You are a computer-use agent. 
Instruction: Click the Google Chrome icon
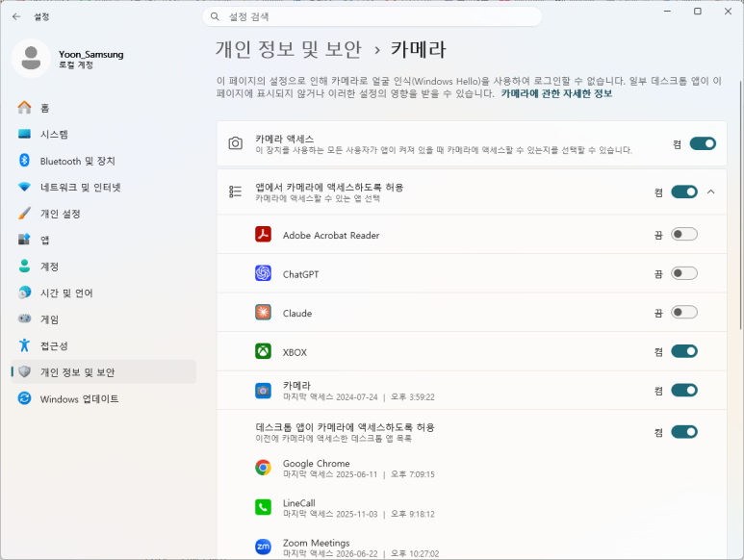pyautogui.click(x=263, y=468)
